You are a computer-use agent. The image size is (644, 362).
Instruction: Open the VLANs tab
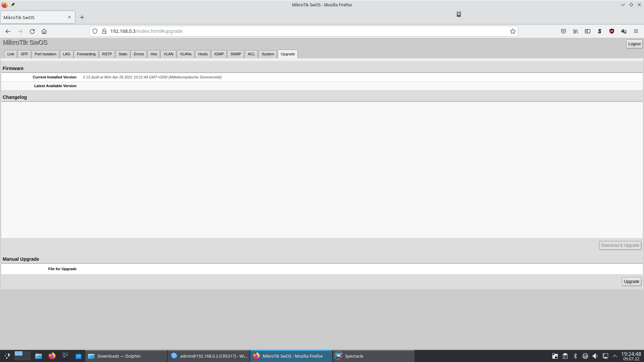click(185, 54)
